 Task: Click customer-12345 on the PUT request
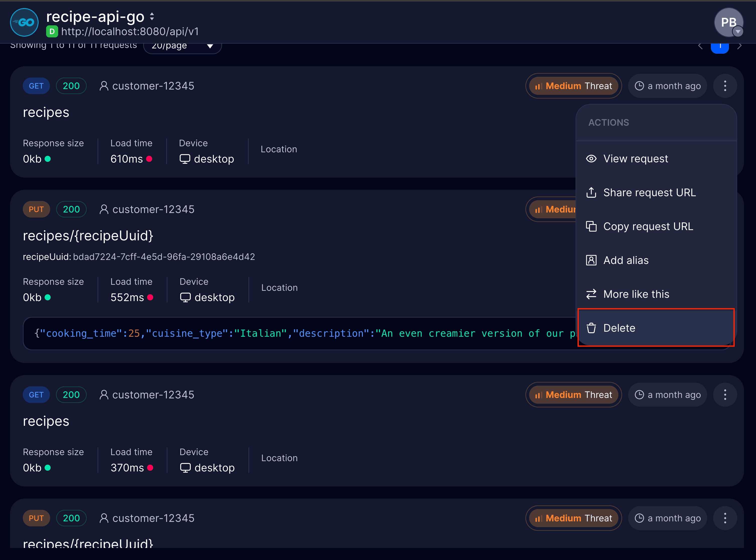(153, 209)
